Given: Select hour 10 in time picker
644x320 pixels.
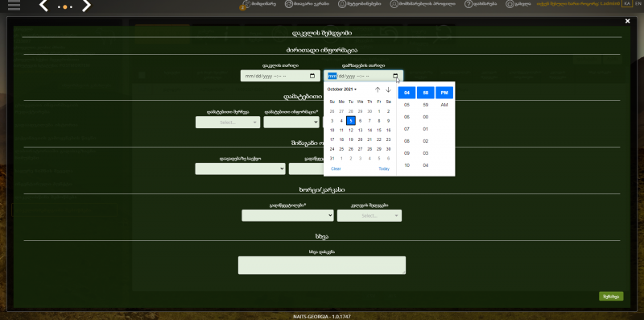Looking at the screenshot, I should [407, 165].
